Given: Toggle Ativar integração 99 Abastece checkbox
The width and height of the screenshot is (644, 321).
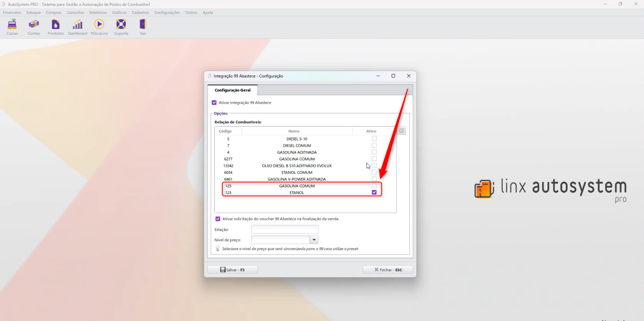Looking at the screenshot, I should (x=214, y=103).
